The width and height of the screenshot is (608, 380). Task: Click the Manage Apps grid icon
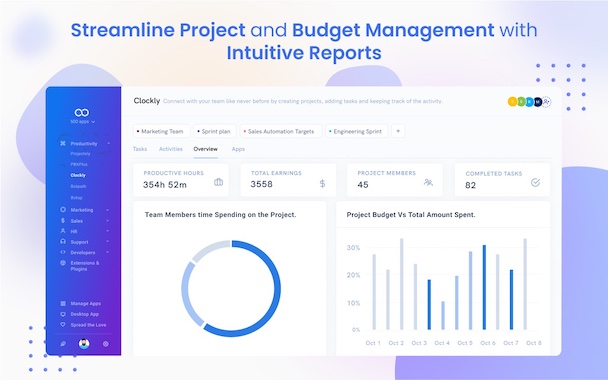pyautogui.click(x=63, y=304)
